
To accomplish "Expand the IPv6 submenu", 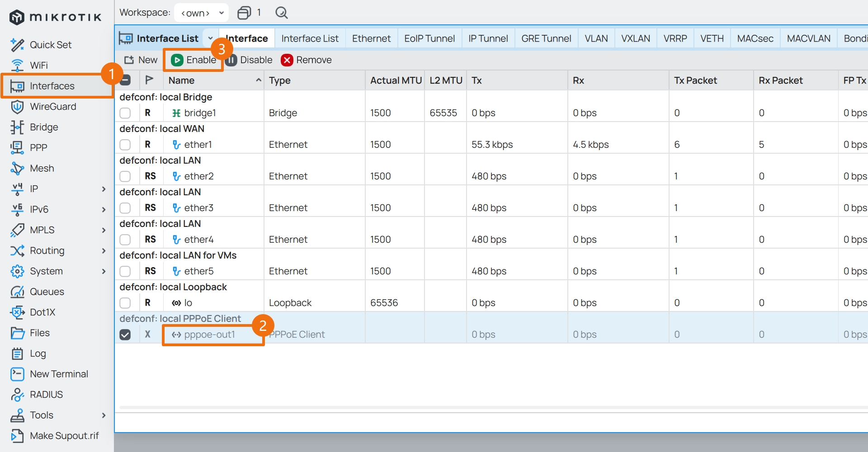I will 104,209.
